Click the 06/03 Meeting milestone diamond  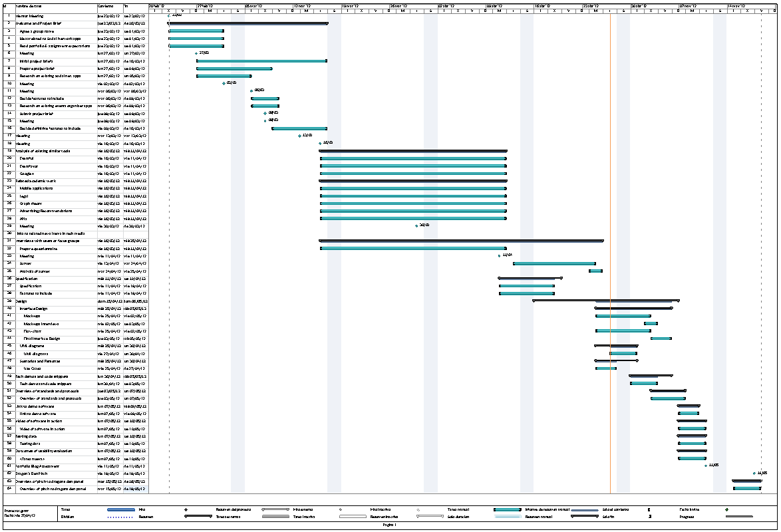[250, 90]
